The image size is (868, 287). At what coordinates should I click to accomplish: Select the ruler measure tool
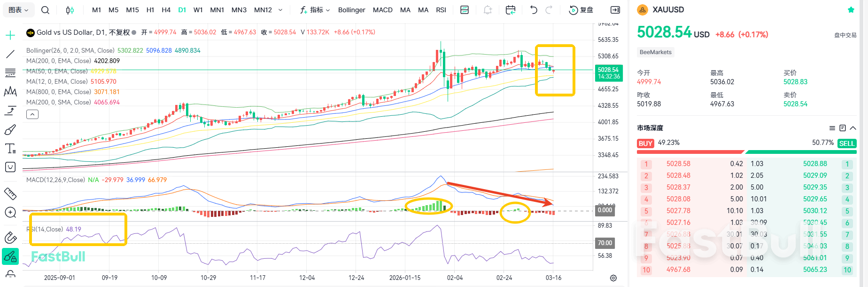click(10, 193)
